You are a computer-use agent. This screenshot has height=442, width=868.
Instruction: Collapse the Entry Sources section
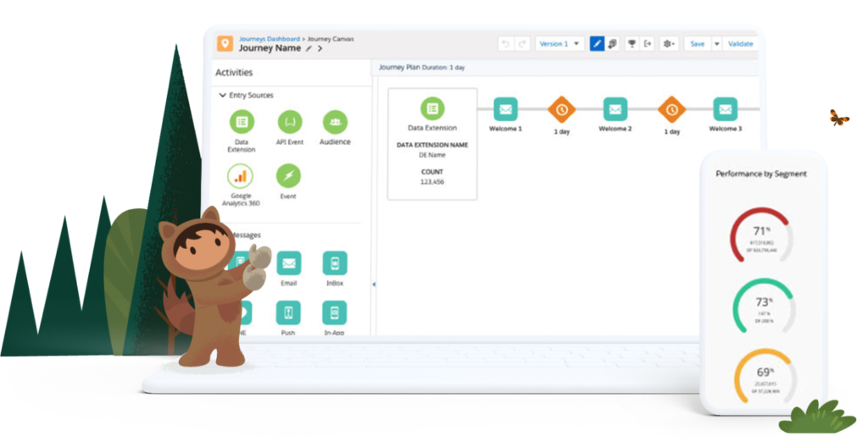223,96
